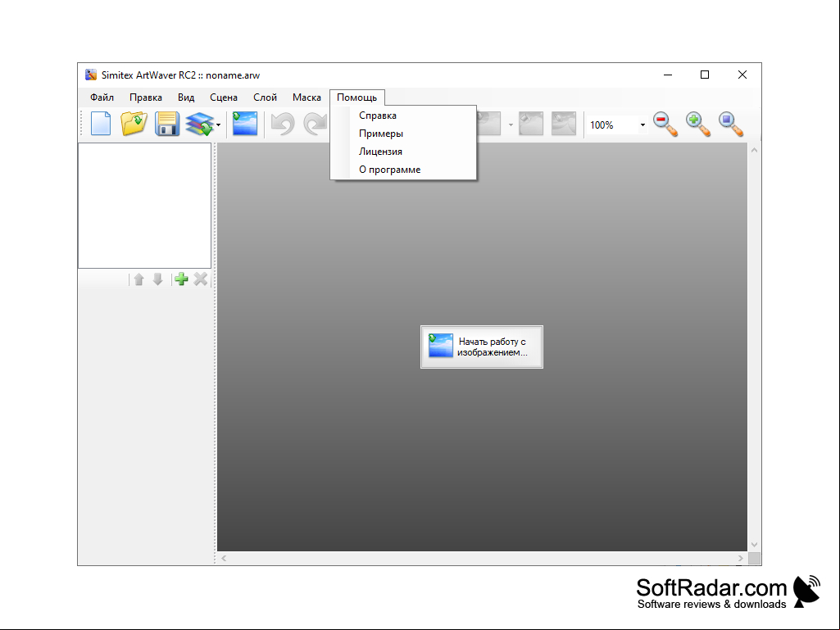
Task: Click the greyed mask brush icon
Action: pos(531,124)
